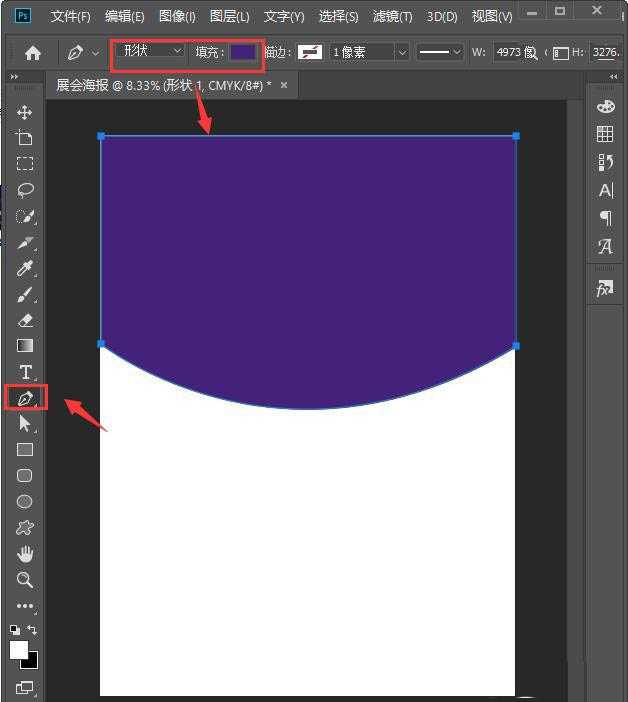
Task: Open the 滤镜(T) menu
Action: 392,17
